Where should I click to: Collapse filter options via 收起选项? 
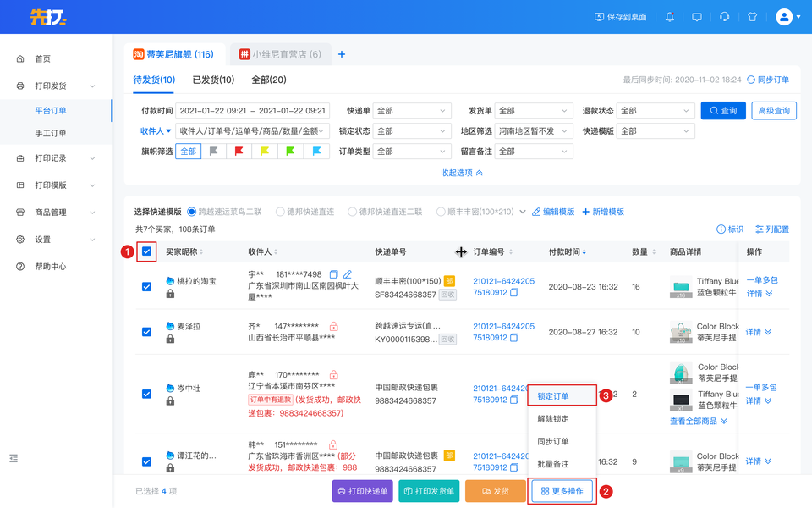[462, 173]
